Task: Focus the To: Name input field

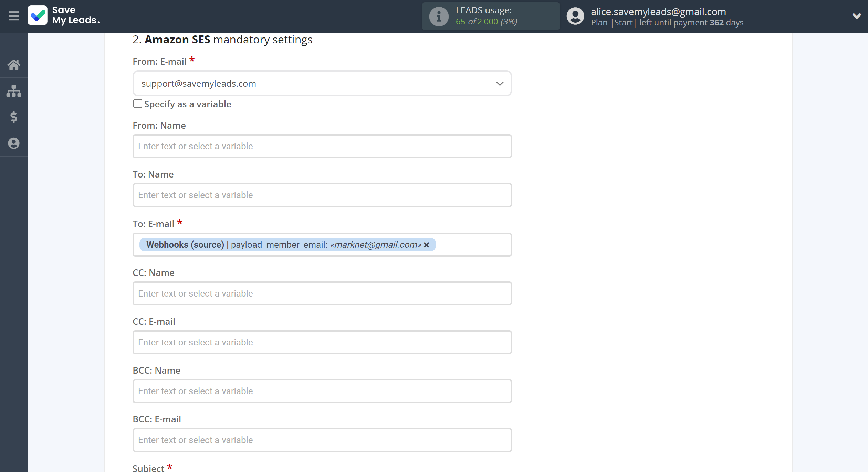Action: [322, 195]
